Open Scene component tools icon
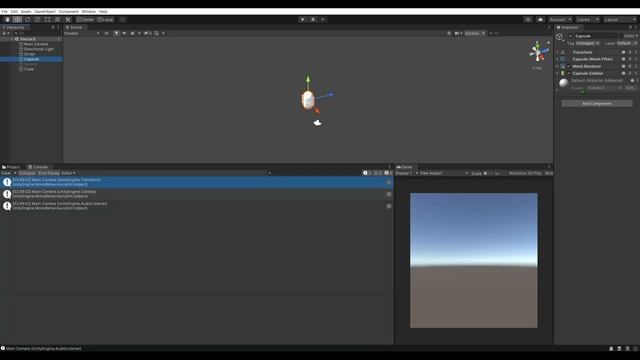The image size is (640, 360). point(449,33)
